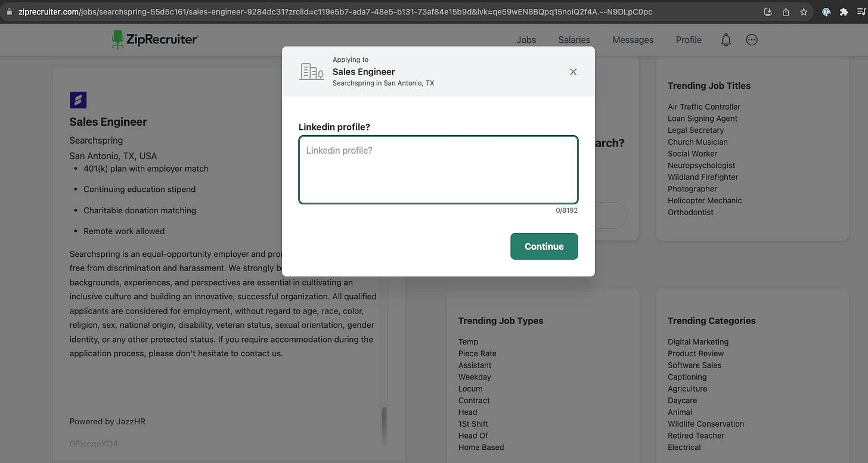Open Loan Signing Agent link

click(702, 119)
